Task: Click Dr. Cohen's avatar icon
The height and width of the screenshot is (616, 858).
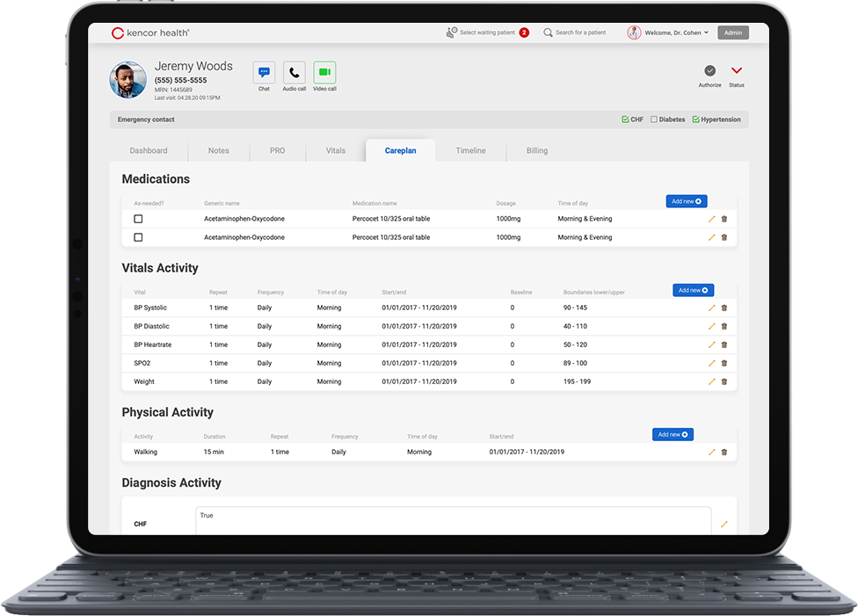Action: 634,33
